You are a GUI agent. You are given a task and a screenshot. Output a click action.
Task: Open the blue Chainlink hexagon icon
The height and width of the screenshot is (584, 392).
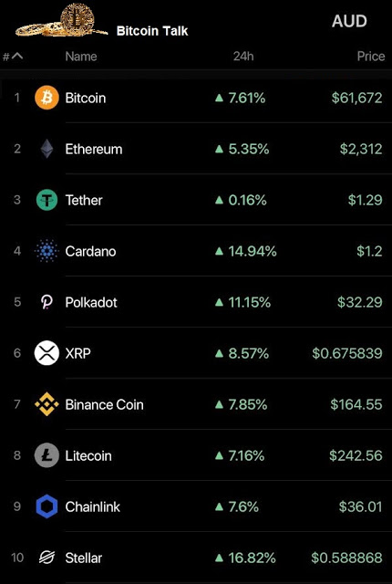pos(46,506)
